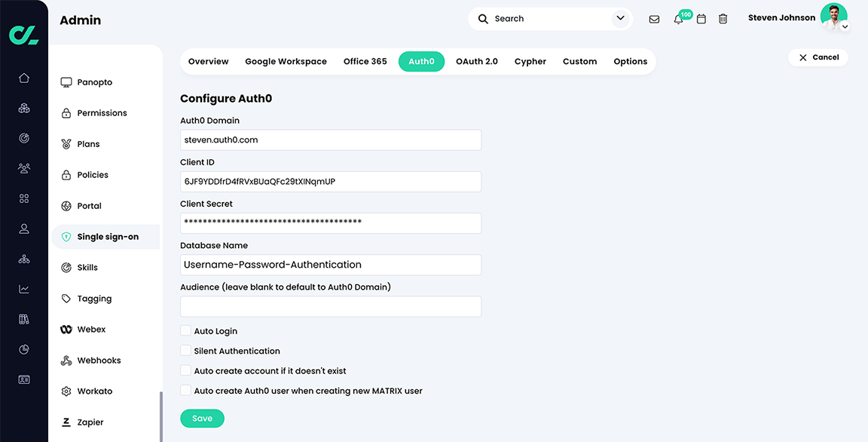Cancel the current configuration
868x442 pixels.
point(818,57)
